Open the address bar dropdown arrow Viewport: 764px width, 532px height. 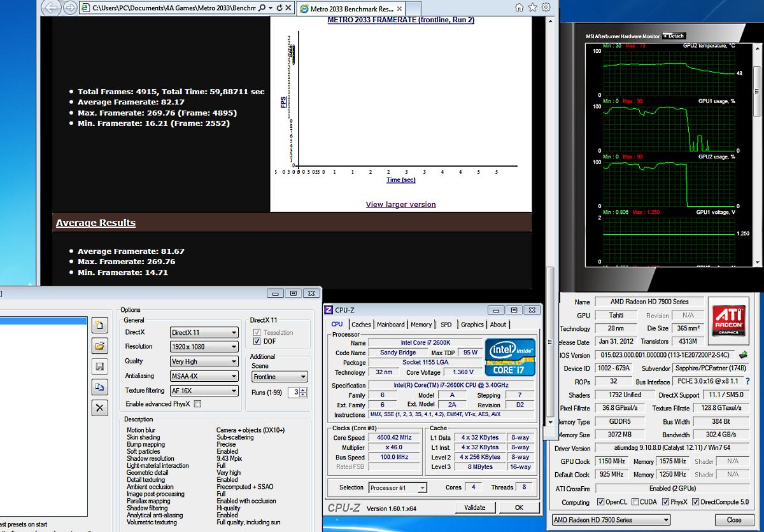tap(270, 8)
